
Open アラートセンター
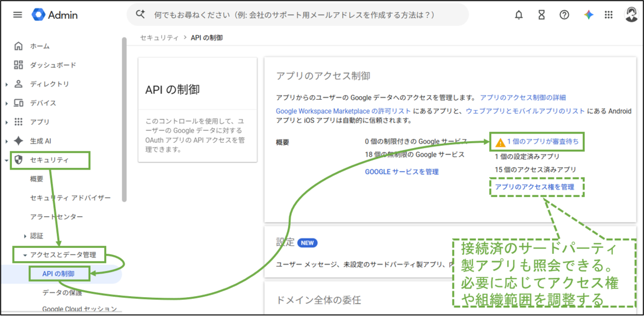pos(56,217)
